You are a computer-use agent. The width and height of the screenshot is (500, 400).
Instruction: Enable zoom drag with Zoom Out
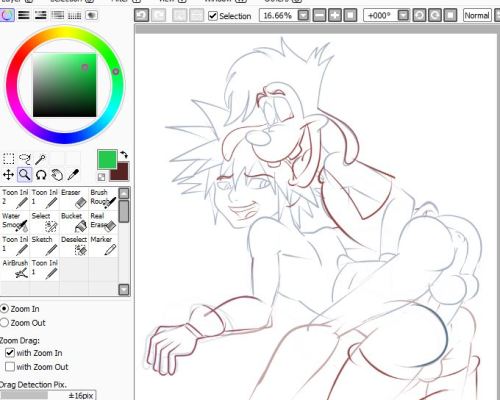click(x=10, y=367)
